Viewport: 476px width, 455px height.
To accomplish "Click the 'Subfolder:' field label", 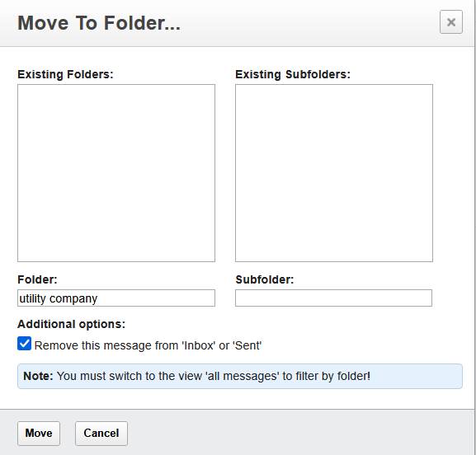I will coord(265,279).
